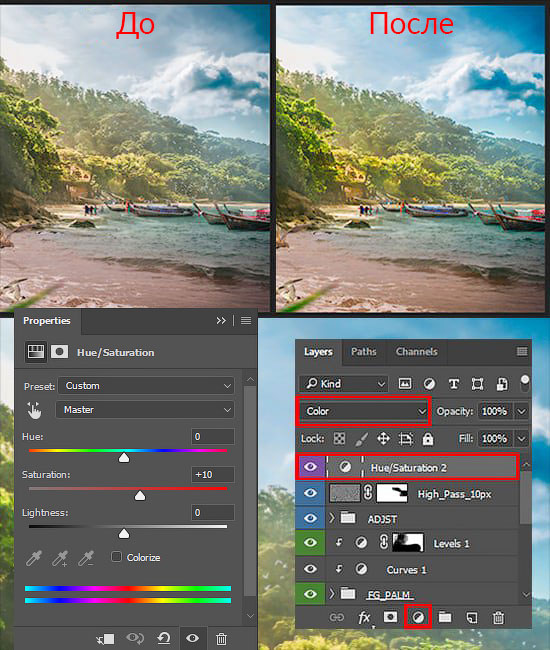Screen dimensions: 550x650
Task: Select the on-image targeted adjustment hand tool
Action: (34, 410)
